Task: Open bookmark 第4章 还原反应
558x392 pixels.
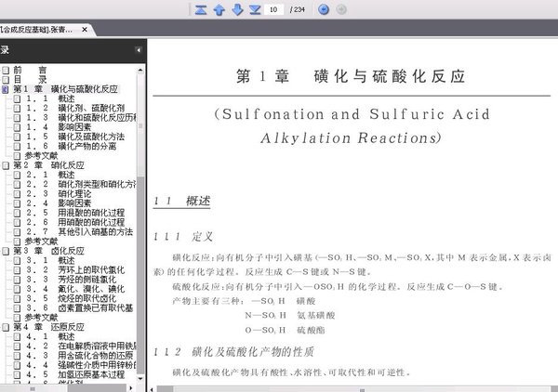Action: click(x=49, y=327)
